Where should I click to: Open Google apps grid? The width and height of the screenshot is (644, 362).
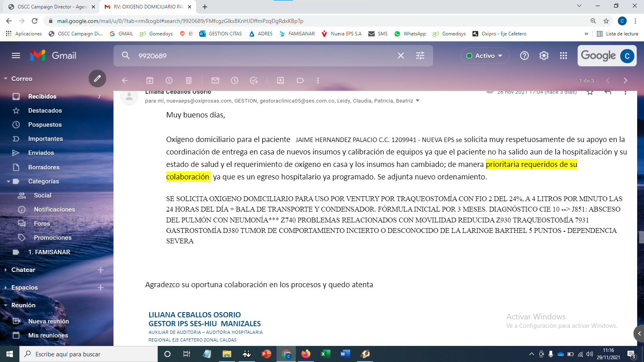click(x=563, y=56)
